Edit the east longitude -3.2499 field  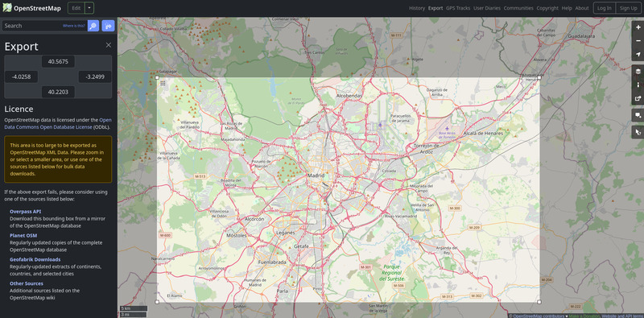click(95, 76)
